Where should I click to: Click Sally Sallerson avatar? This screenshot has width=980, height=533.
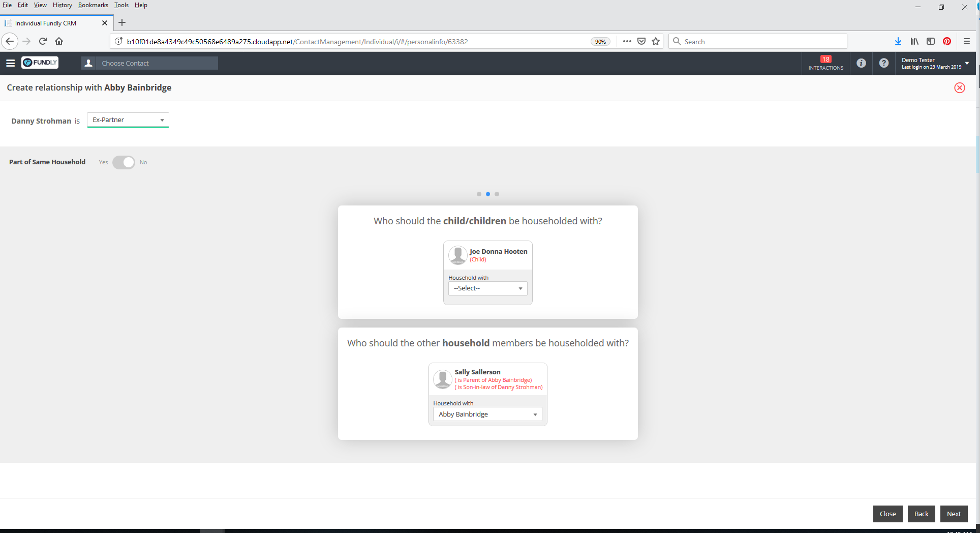click(x=443, y=379)
